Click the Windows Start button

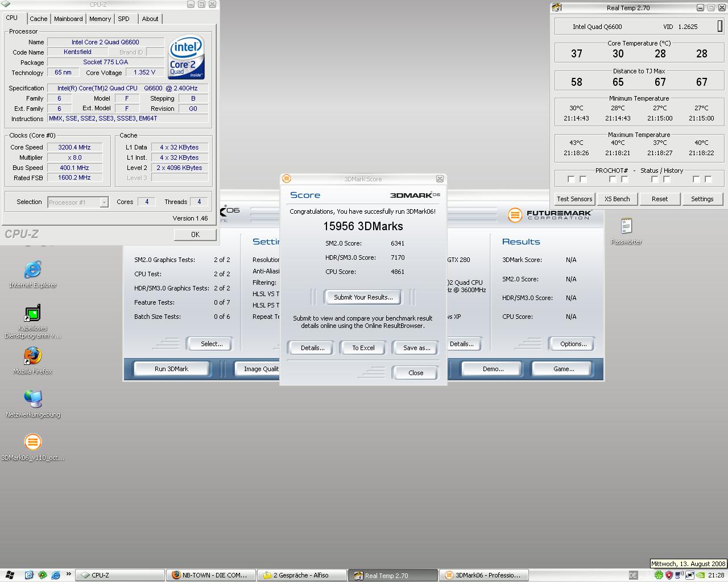coord(10,575)
